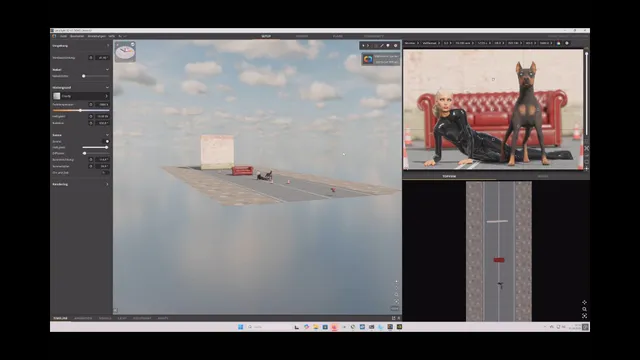The image size is (640, 360).
Task: Open the 5600 K white balance dropdown
Action: (545, 43)
